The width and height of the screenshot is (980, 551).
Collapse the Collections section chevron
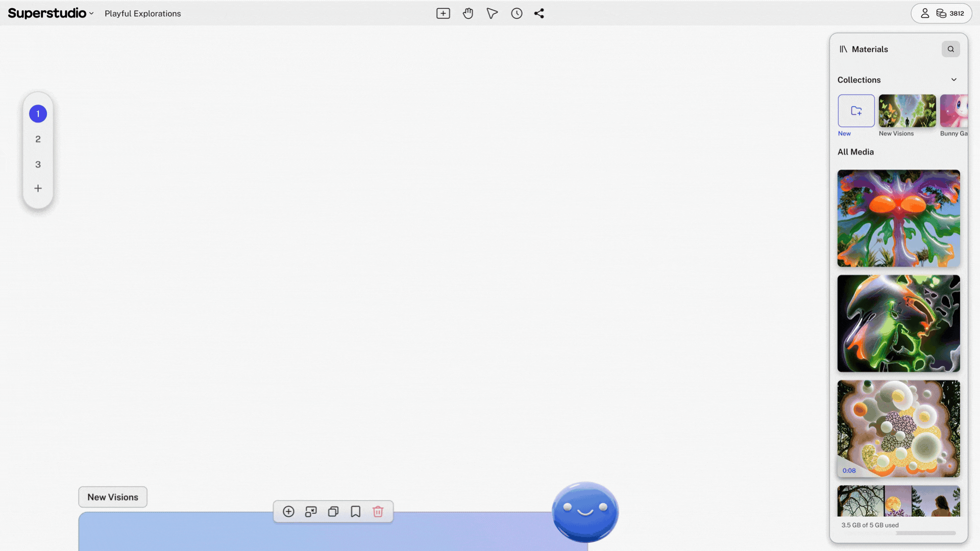tap(953, 80)
